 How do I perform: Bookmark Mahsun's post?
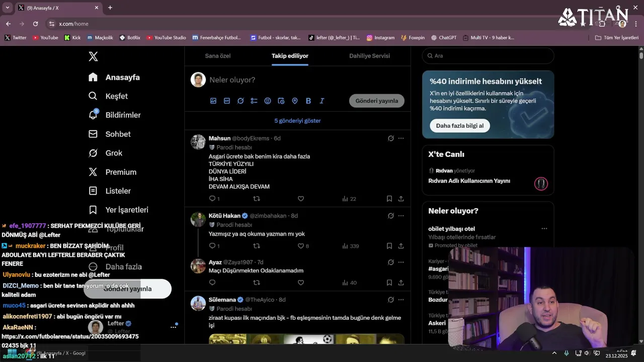[389, 199]
